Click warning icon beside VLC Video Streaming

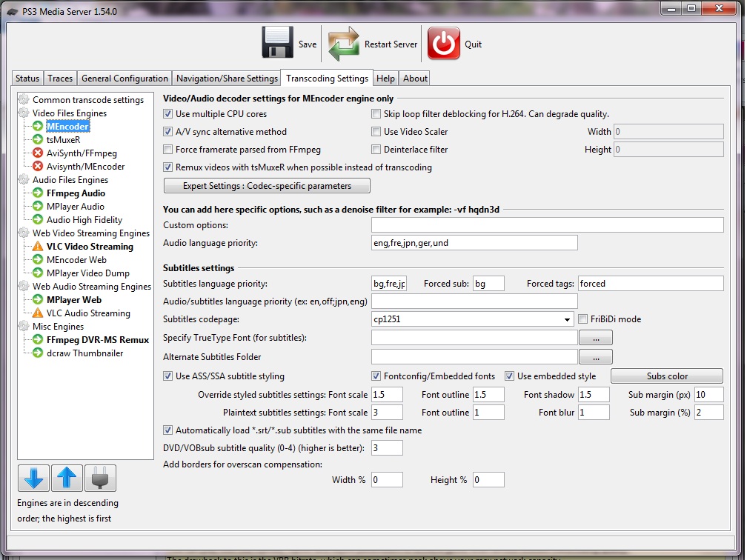pyautogui.click(x=38, y=246)
